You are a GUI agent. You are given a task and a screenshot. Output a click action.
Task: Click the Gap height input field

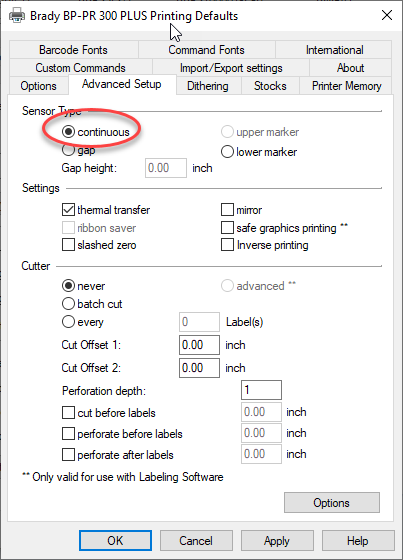click(x=166, y=168)
